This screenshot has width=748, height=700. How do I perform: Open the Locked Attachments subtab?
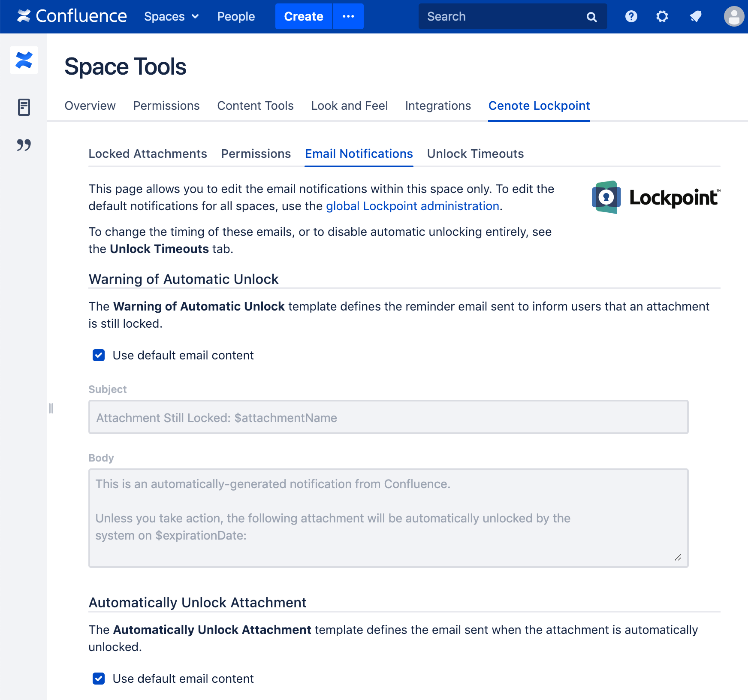point(148,154)
